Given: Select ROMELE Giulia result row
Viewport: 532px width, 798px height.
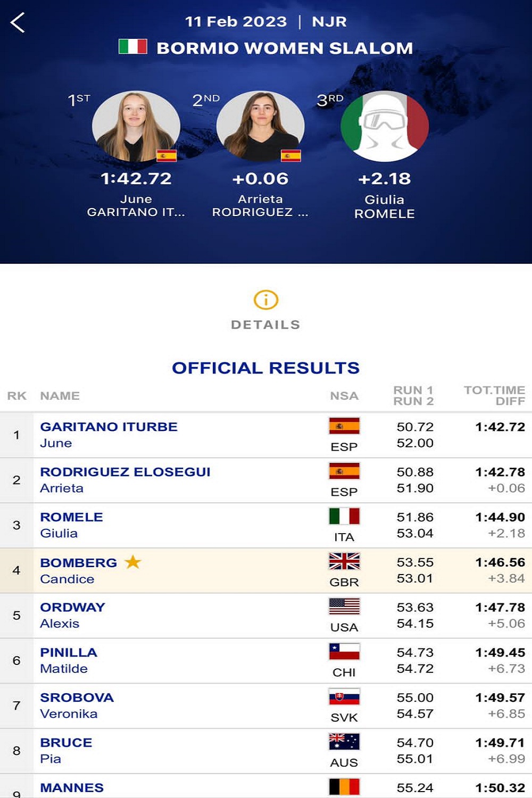Looking at the screenshot, I should 266,526.
